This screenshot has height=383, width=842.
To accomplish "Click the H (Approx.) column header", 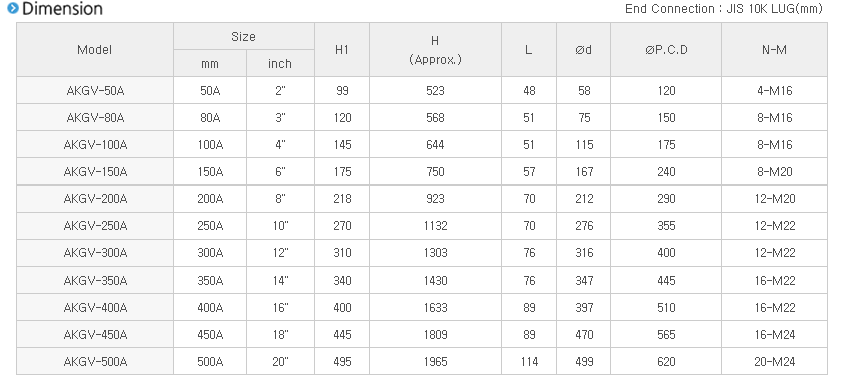I will 435,50.
